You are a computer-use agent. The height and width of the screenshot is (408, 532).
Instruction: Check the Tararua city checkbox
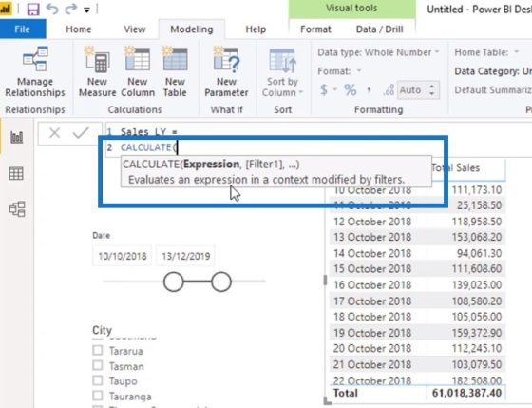98,350
